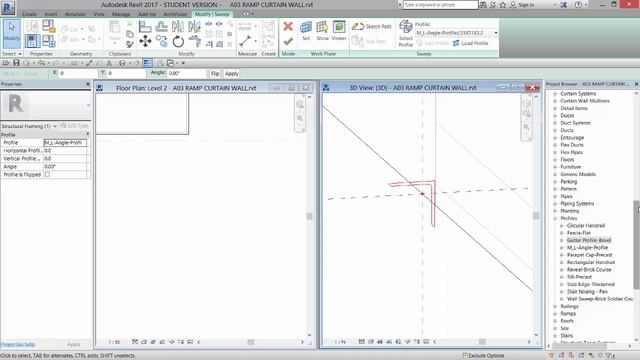Open the Annotate ribbon tab
Screen dimensions: 640x360
click(75, 14)
